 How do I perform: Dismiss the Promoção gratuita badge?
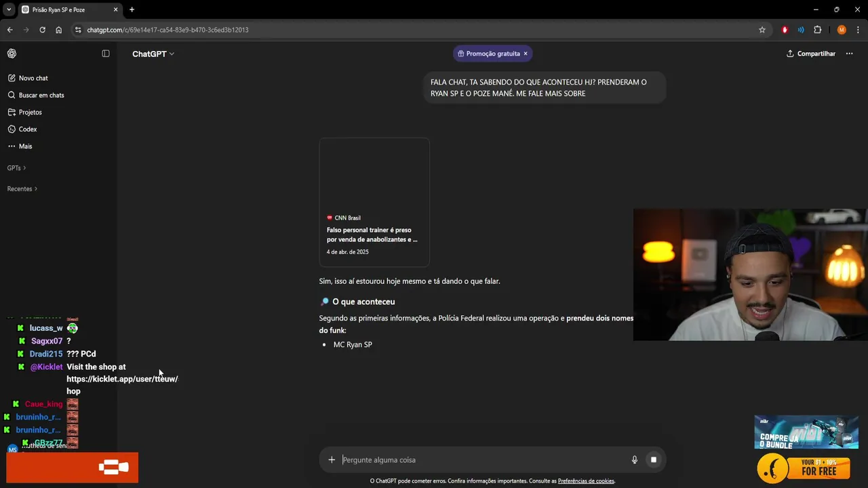coord(526,54)
